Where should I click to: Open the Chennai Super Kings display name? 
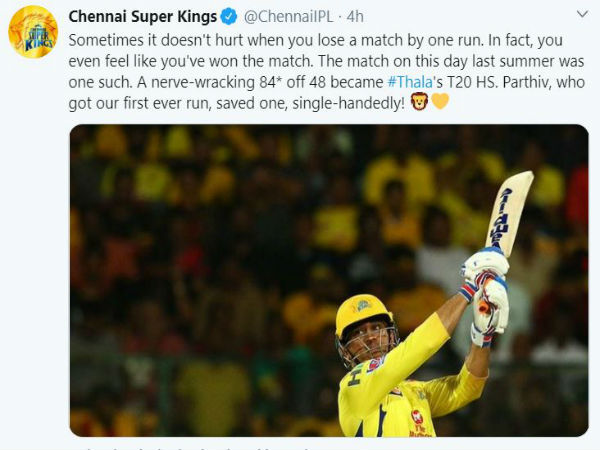tap(143, 17)
